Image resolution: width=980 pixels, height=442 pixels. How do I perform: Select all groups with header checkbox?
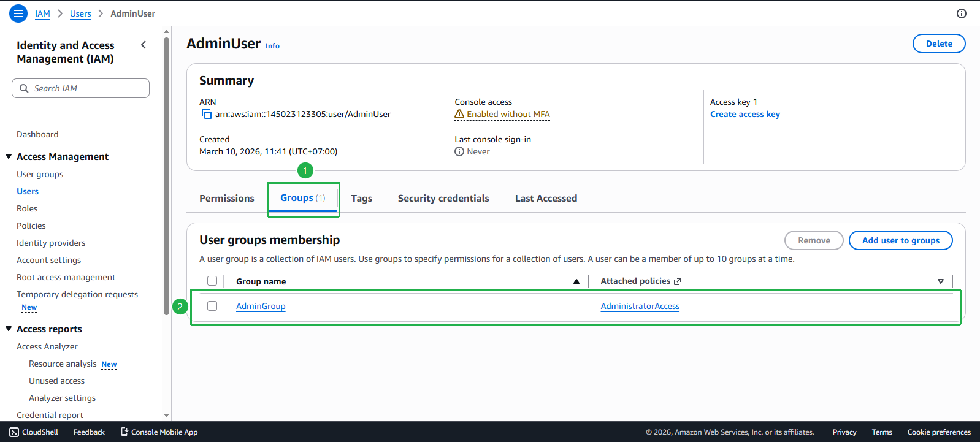[x=212, y=281]
